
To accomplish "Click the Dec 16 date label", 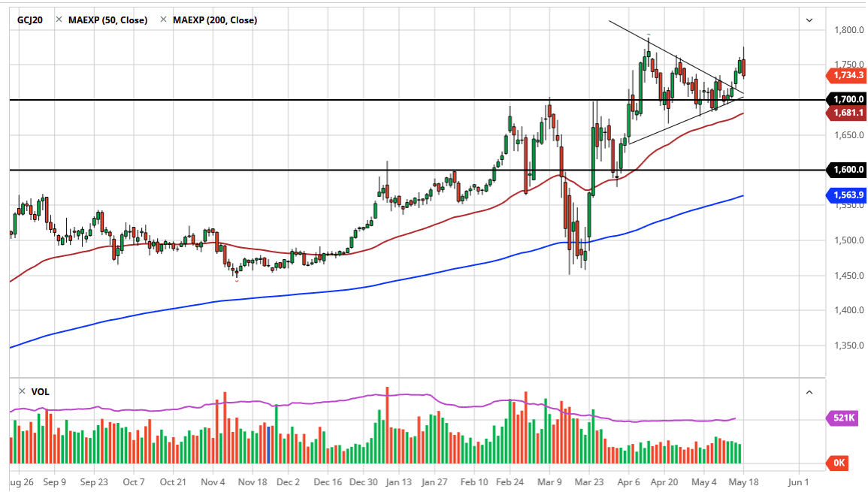I will pos(328,482).
